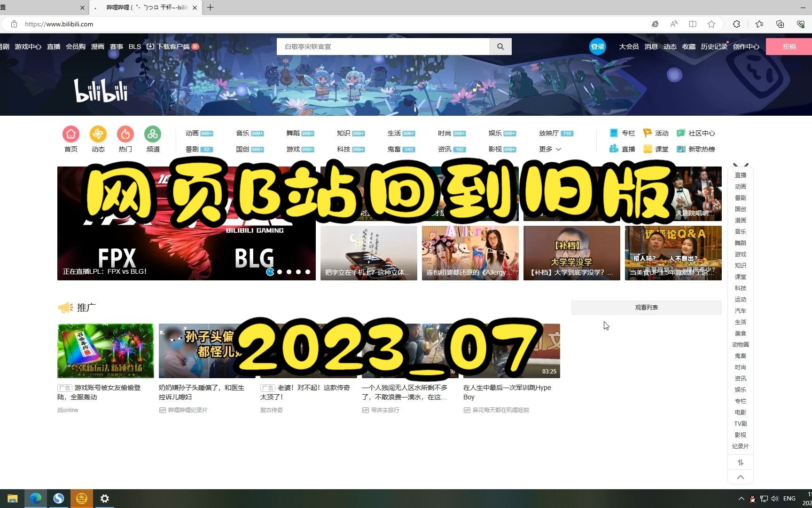
Task: Open Settings gear in the taskbar
Action: tap(105, 499)
